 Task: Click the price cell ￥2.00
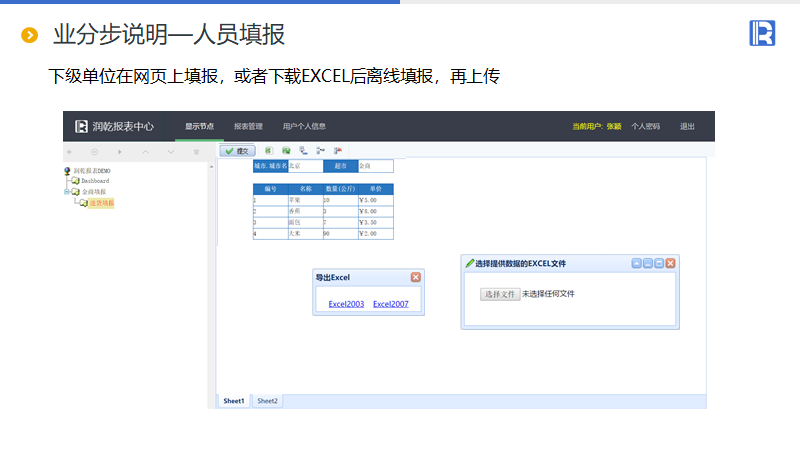coord(376,234)
